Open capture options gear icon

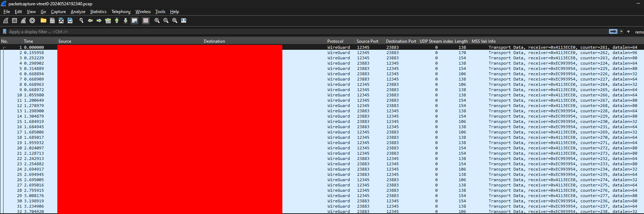[x=32, y=21]
